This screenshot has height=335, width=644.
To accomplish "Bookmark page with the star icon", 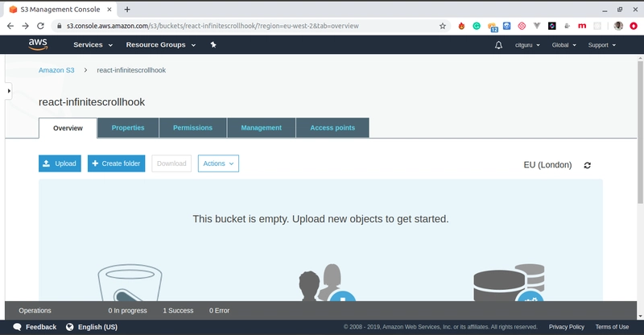I will pos(442,26).
